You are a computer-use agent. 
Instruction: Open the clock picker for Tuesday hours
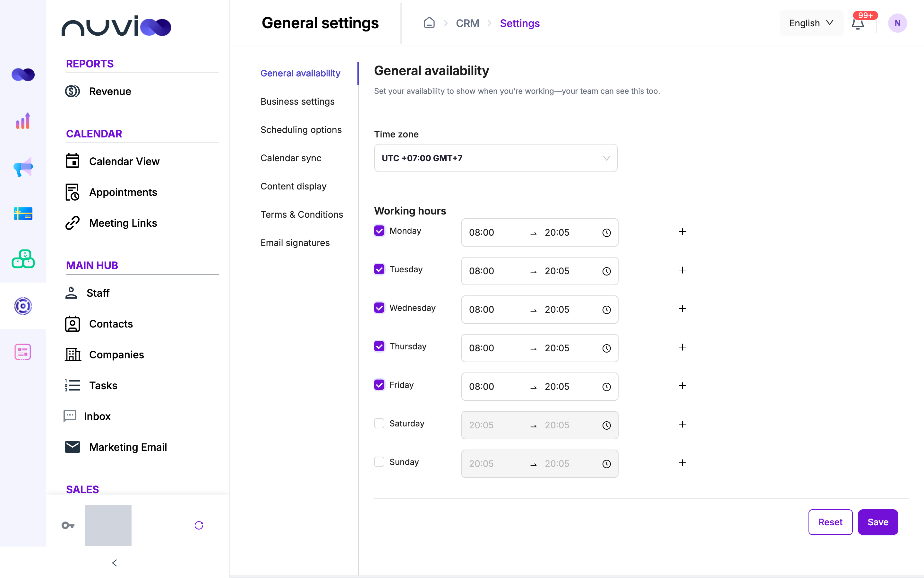[x=606, y=271]
